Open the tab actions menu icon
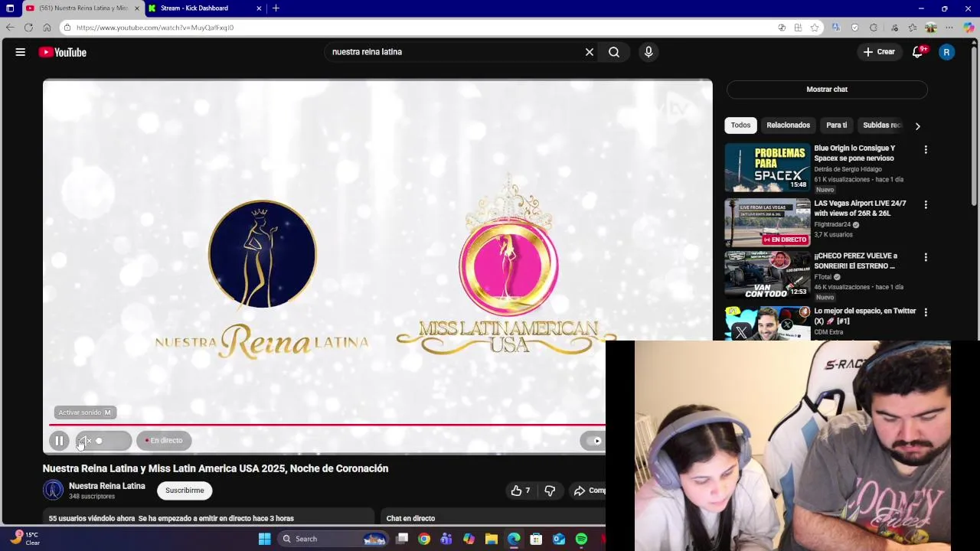This screenshot has height=551, width=980. coord(10,8)
